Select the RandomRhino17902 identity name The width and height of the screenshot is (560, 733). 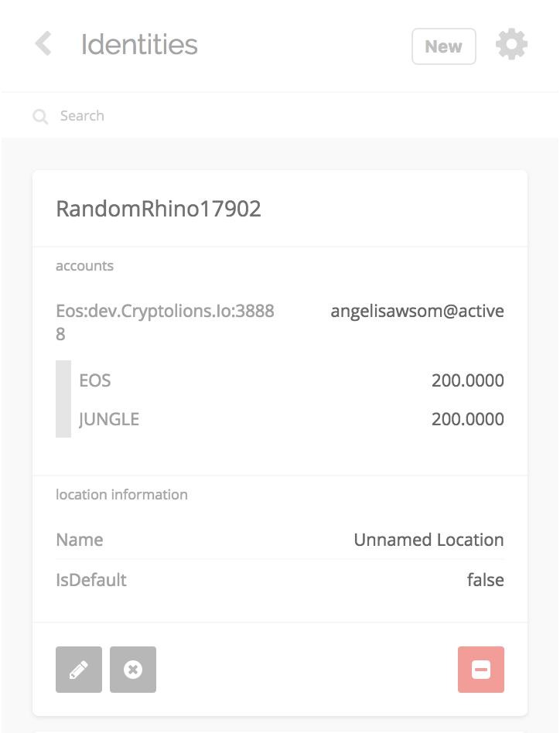pos(159,209)
